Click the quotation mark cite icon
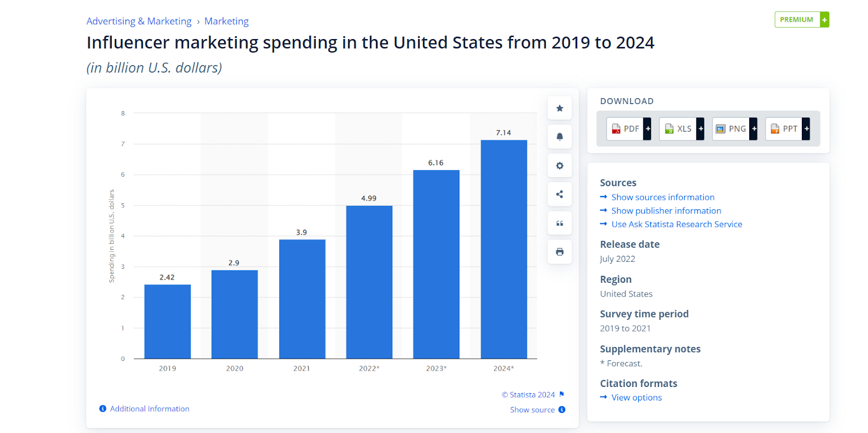Screen dimensions: 868x433 click(559, 223)
